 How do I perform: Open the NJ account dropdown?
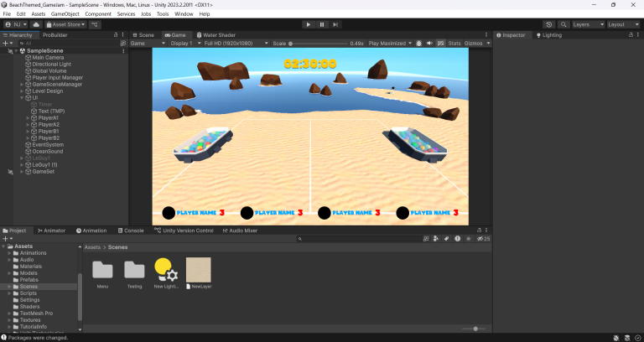[16, 24]
